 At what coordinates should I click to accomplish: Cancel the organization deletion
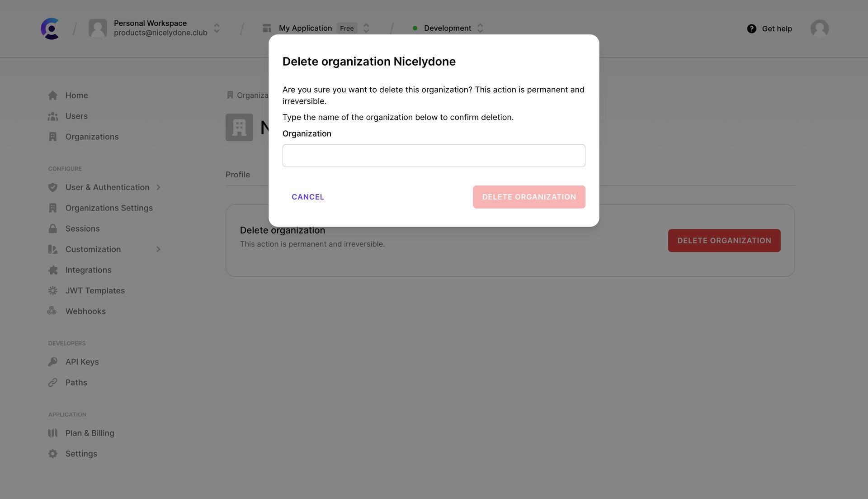[307, 197]
